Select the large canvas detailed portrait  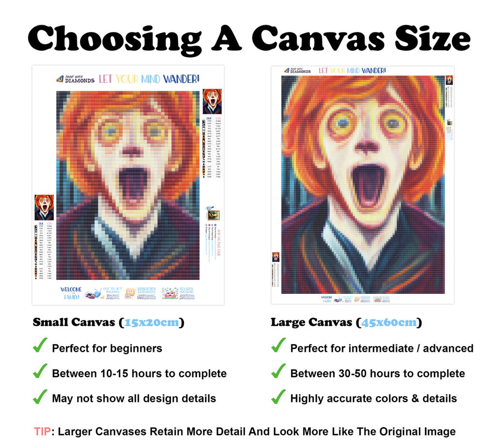[363, 185]
